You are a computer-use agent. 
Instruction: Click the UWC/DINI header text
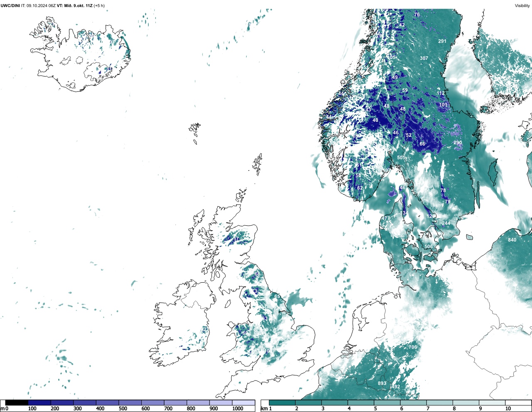point(10,6)
